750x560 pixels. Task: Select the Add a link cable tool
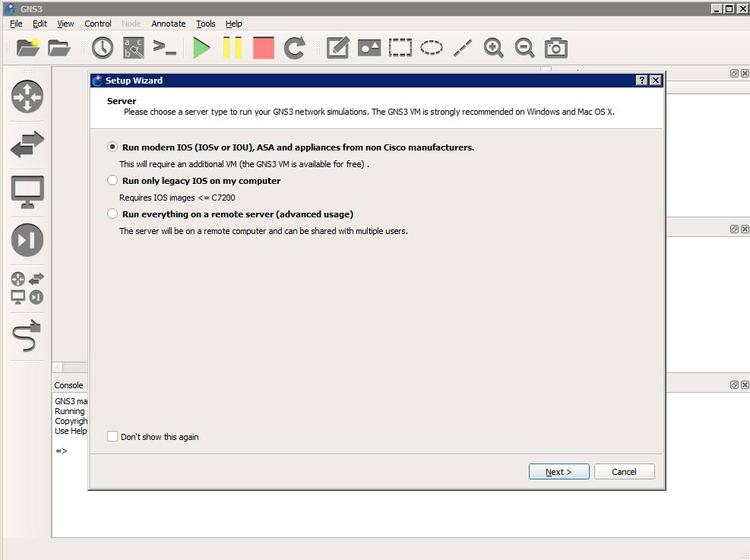(x=27, y=336)
